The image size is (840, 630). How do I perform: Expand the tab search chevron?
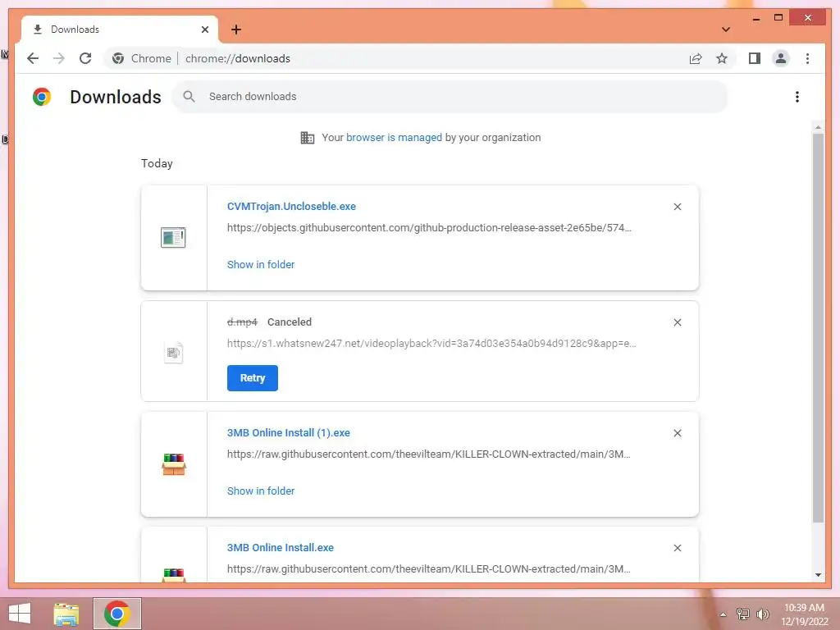coord(726,30)
